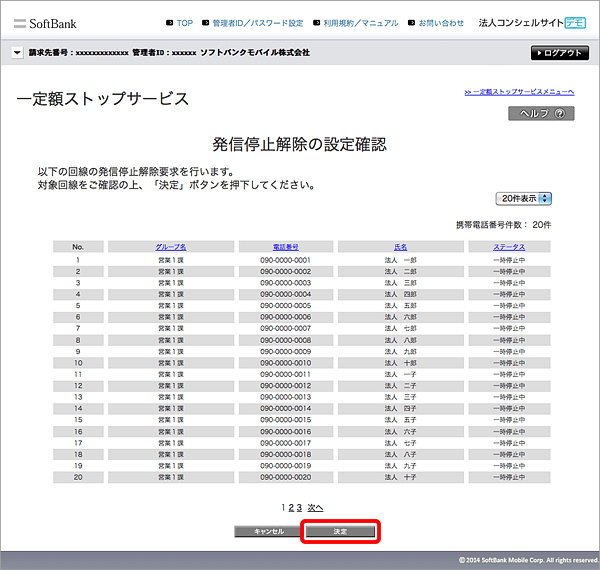Select phone number 090-0000-0010 cell
The height and width of the screenshot is (570, 600).
[x=285, y=363]
